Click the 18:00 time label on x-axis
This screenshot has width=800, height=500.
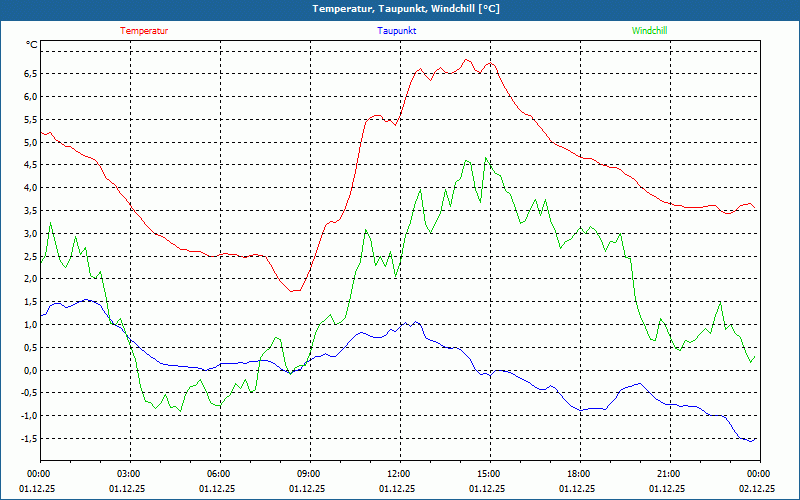coord(580,474)
